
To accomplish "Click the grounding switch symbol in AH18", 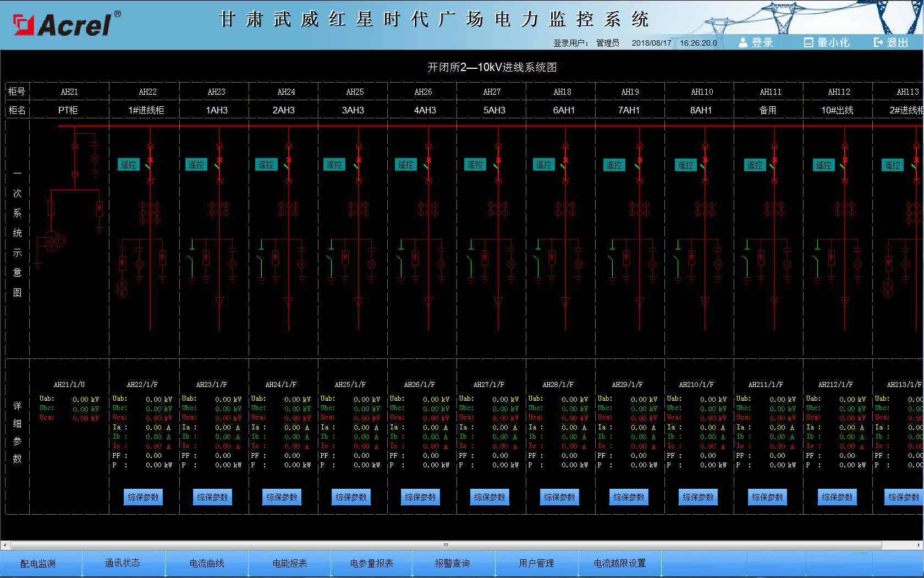I will pyautogui.click(x=538, y=261).
